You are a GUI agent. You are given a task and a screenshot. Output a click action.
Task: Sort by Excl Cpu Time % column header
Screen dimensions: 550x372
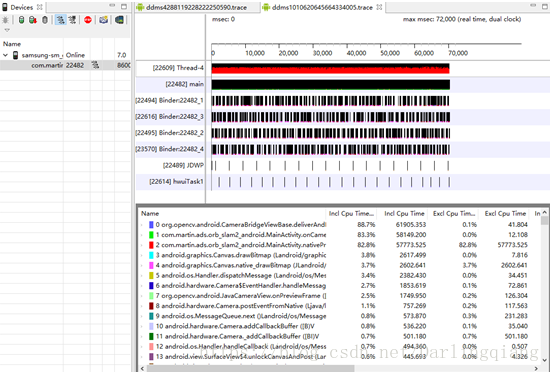click(454, 213)
